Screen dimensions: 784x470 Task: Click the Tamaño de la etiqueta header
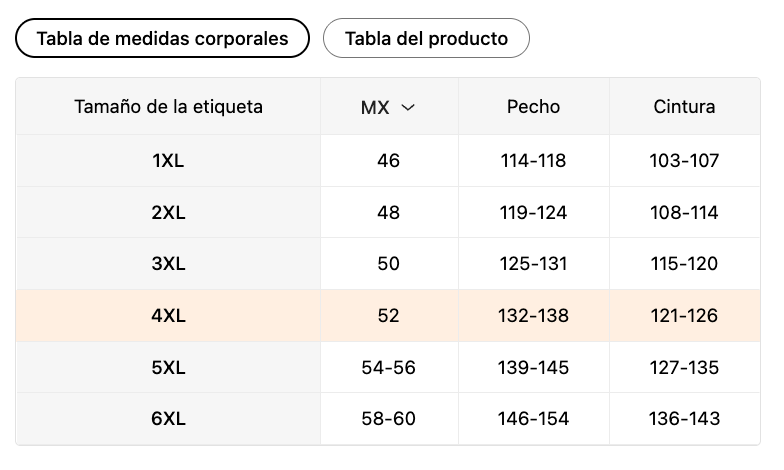[x=168, y=106]
